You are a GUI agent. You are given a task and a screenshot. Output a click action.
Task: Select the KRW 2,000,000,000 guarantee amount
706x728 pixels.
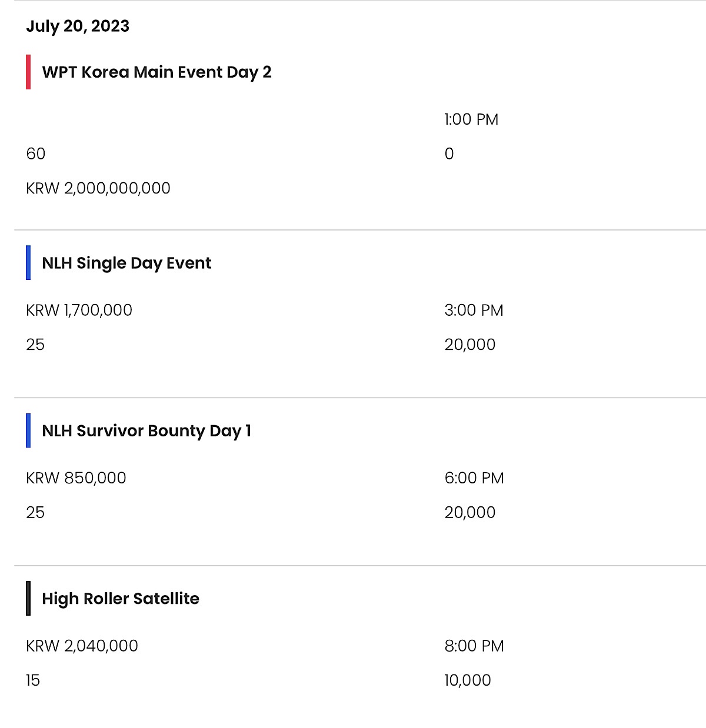point(98,188)
